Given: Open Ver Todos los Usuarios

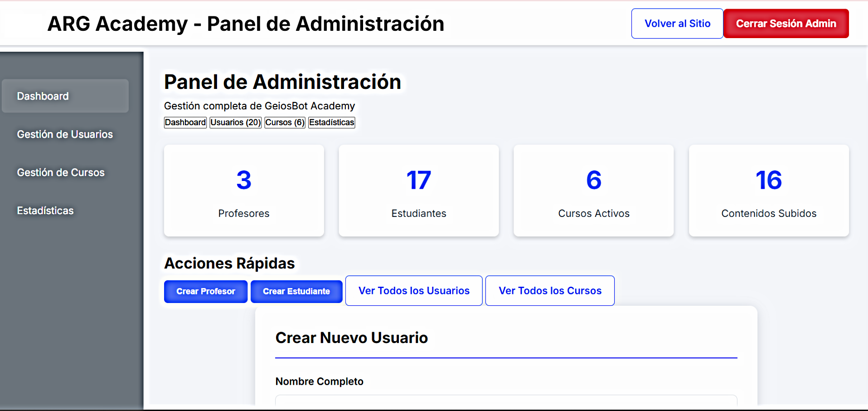Looking at the screenshot, I should pyautogui.click(x=413, y=290).
